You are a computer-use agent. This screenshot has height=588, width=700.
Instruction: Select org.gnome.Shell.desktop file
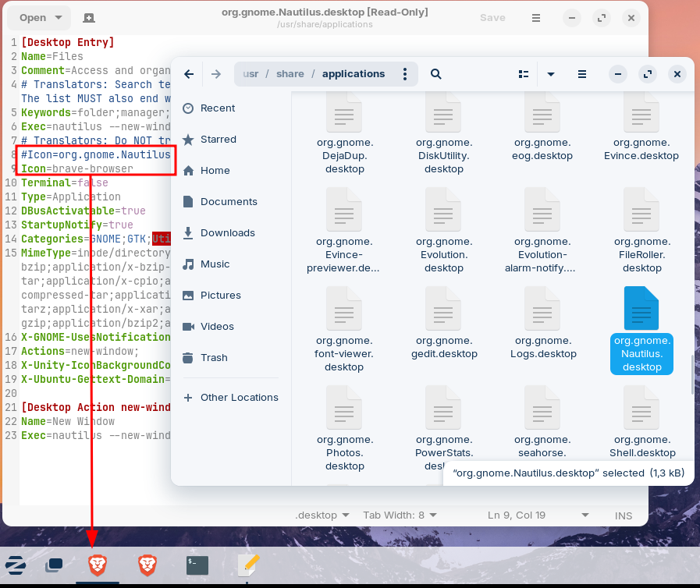coord(641,423)
